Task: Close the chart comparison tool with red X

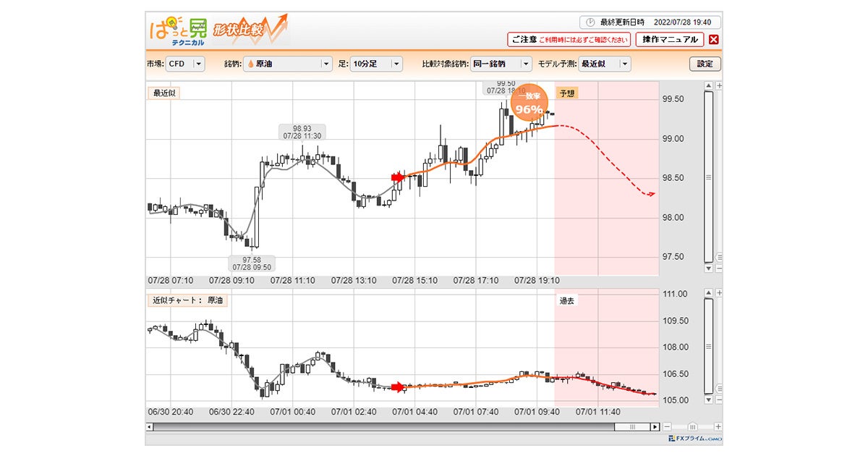Action: point(714,41)
